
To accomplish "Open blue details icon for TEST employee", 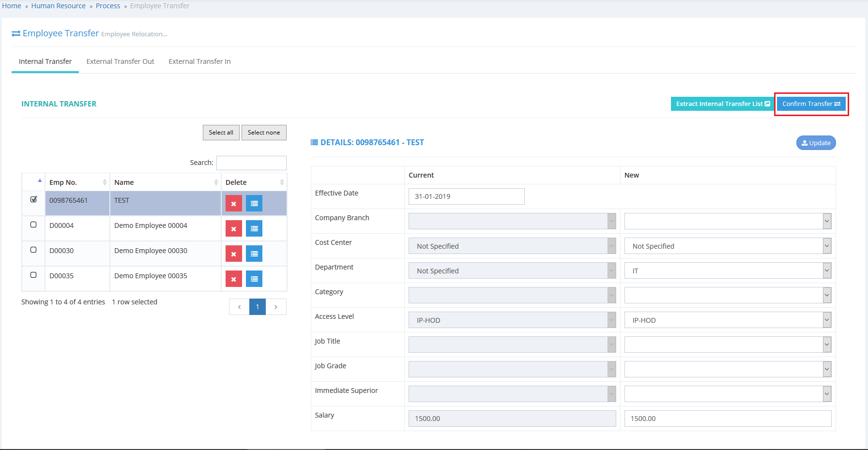I will (254, 204).
